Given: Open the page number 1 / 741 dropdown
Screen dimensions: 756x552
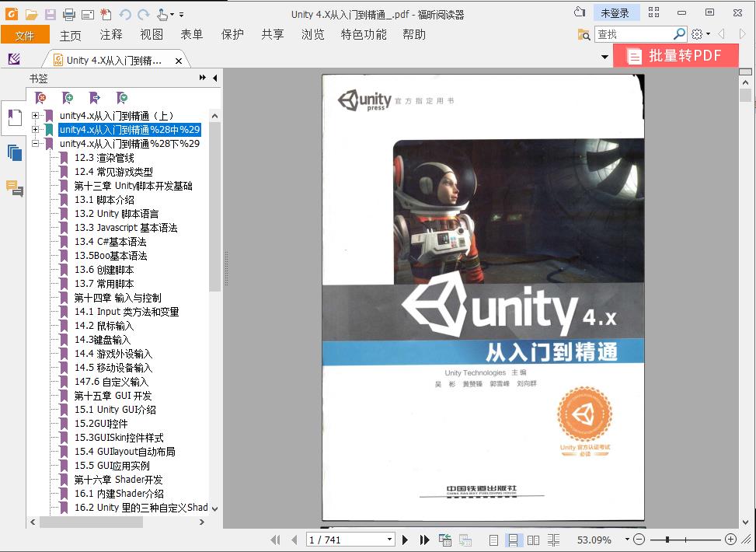Looking at the screenshot, I should [x=389, y=540].
